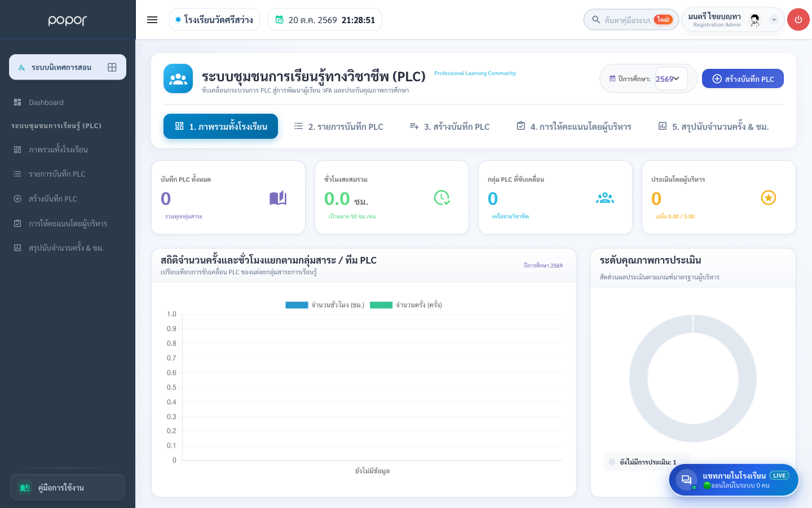
Task: Switch to tab 4. การให้คะแนนโดยผู้บริหาร
Action: pos(574,126)
